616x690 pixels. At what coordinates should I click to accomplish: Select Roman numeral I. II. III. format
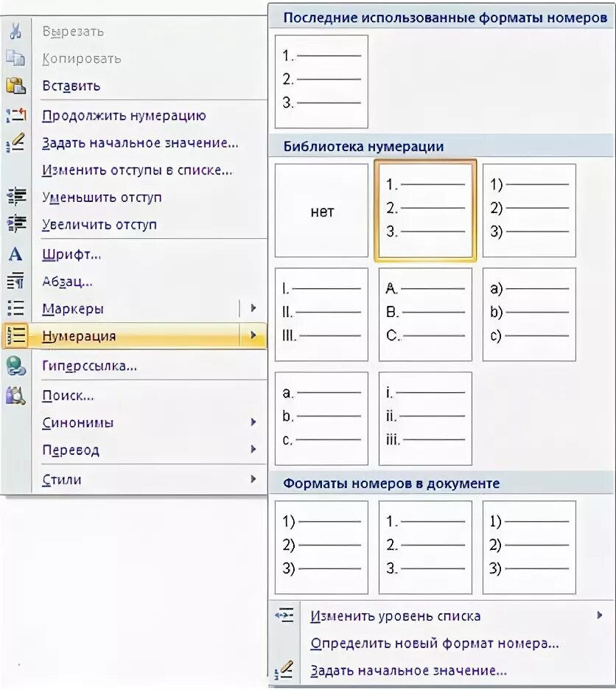click(x=322, y=315)
